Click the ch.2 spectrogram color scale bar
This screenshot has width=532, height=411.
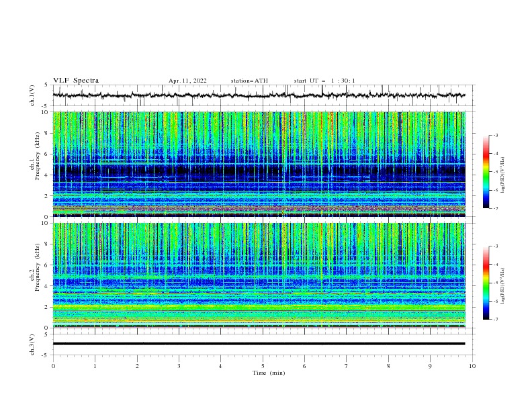(x=486, y=283)
